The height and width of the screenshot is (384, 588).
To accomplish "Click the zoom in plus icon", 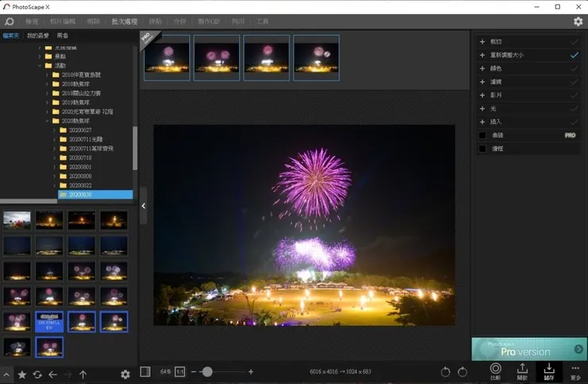I will 250,371.
